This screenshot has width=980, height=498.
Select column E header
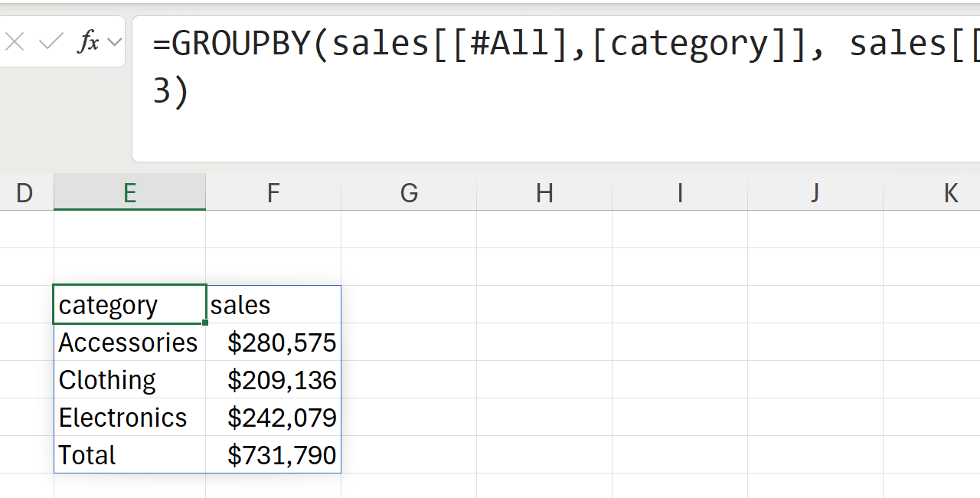click(129, 193)
